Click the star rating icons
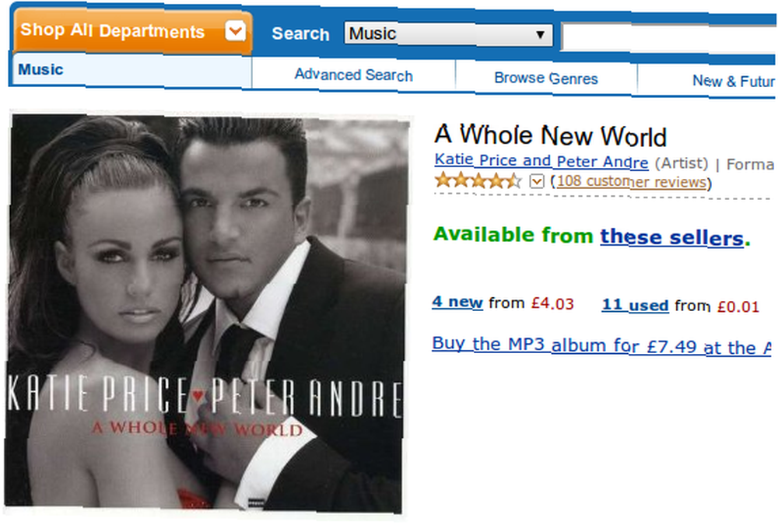This screenshot has height=532, width=778. click(x=478, y=180)
